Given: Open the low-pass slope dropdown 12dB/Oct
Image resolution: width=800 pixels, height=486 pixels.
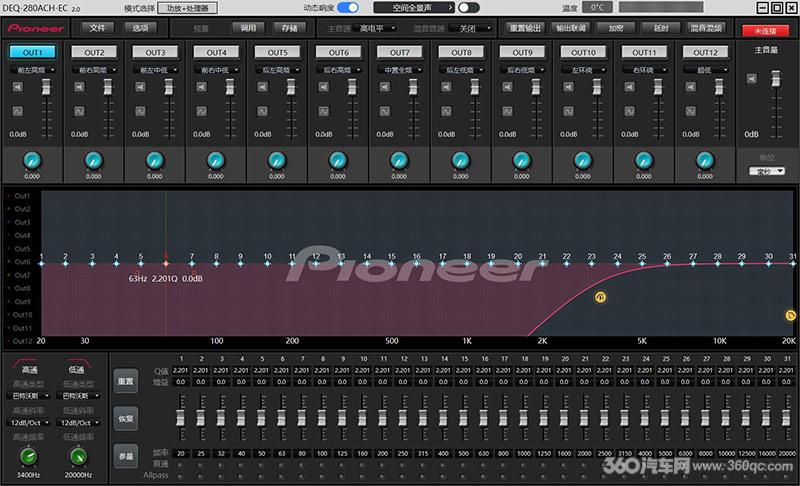Looking at the screenshot, I should [x=79, y=423].
